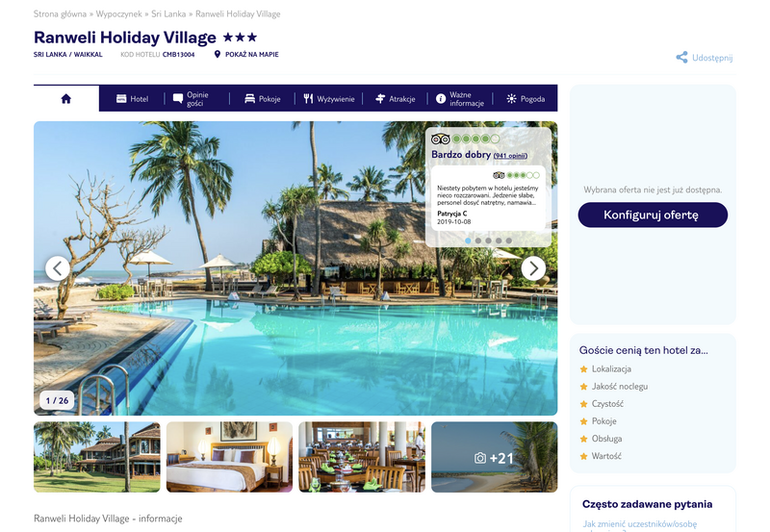This screenshot has width=770, height=532.
Task: Click the map pin icon by Pokaż na mapie
Action: [218, 55]
